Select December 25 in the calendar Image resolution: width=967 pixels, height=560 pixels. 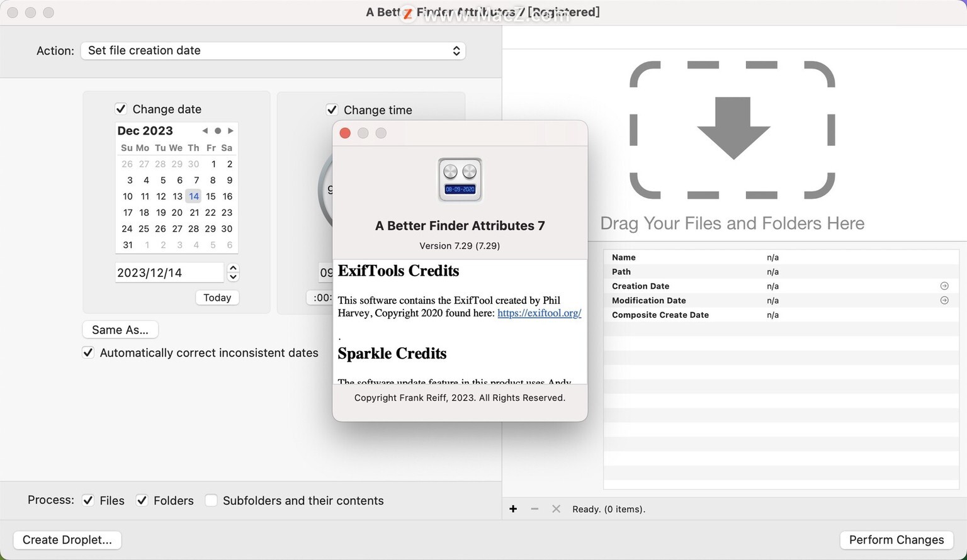144,228
